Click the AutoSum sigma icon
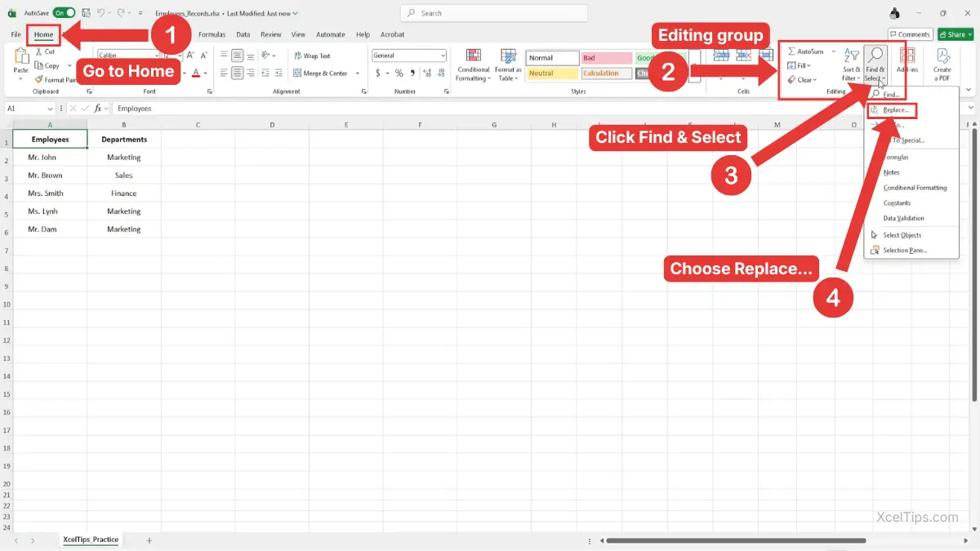 (x=791, y=51)
